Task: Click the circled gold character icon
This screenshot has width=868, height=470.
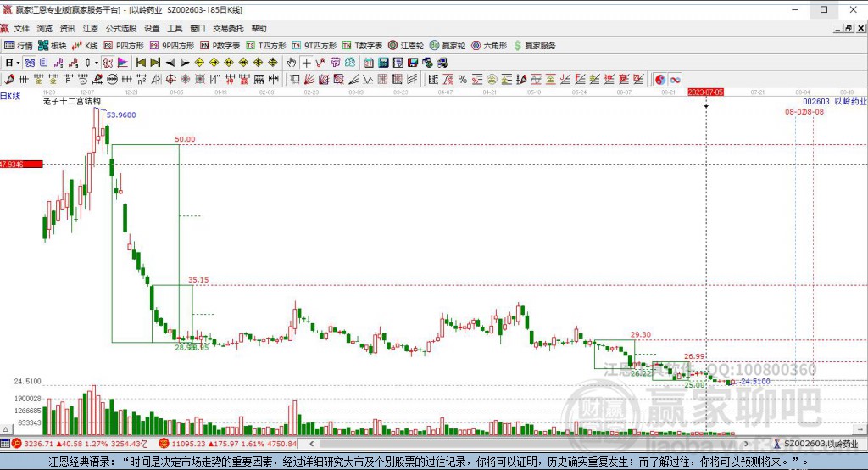Action: pyautogui.click(x=492, y=79)
